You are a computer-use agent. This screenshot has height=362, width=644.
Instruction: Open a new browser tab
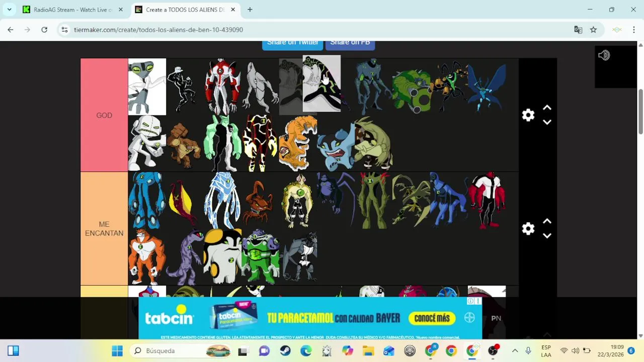tap(250, 10)
